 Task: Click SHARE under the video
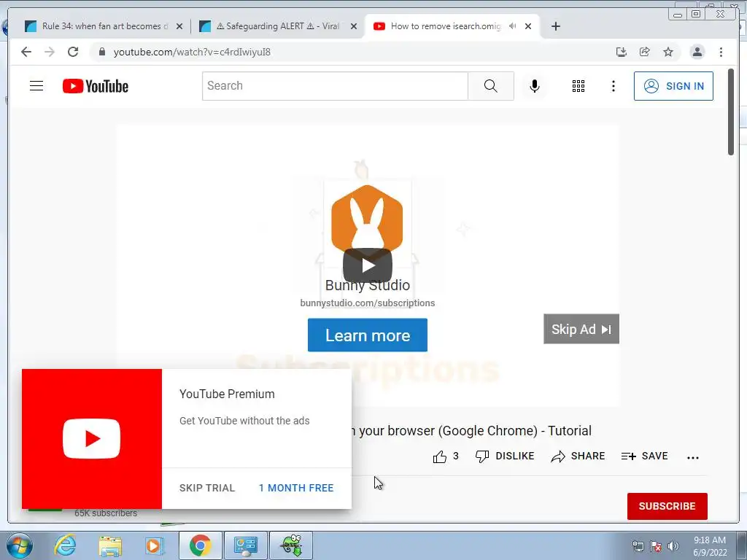[x=578, y=456]
